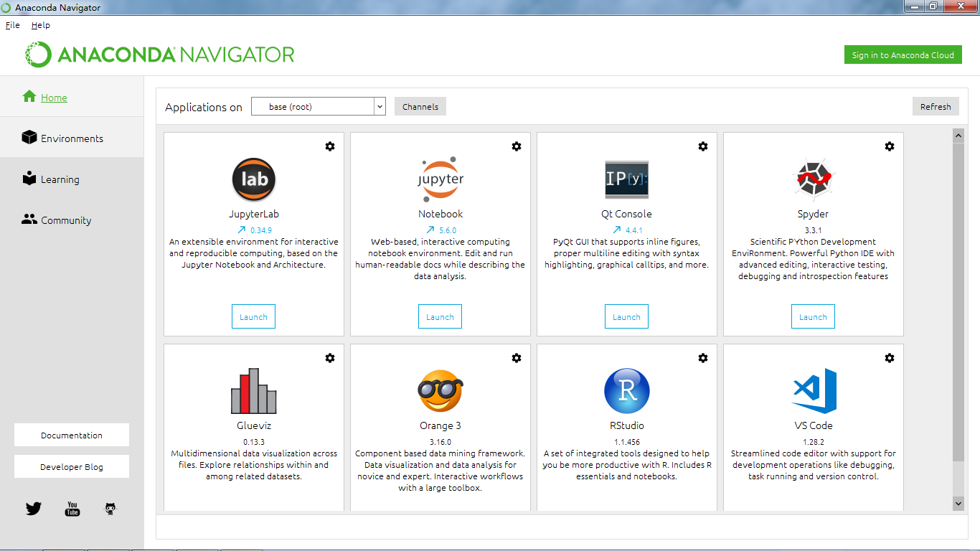980x551 pixels.
Task: Click the Anaconda Navigator logo
Action: (159, 55)
